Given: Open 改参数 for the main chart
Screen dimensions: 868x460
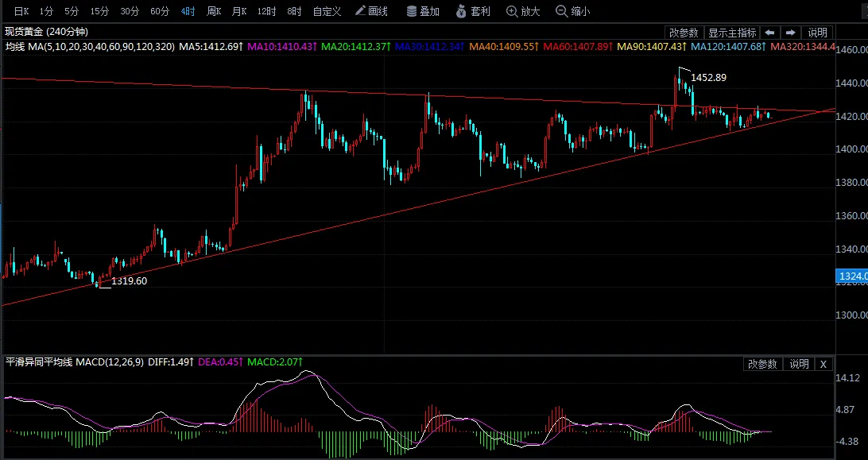Looking at the screenshot, I should (x=684, y=33).
